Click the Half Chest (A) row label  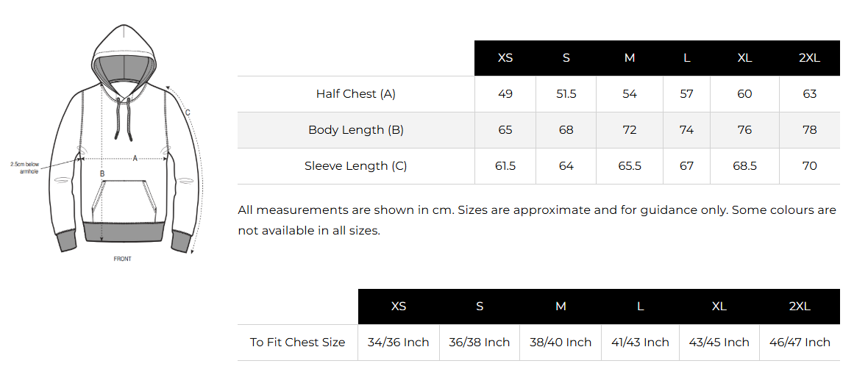356,94
